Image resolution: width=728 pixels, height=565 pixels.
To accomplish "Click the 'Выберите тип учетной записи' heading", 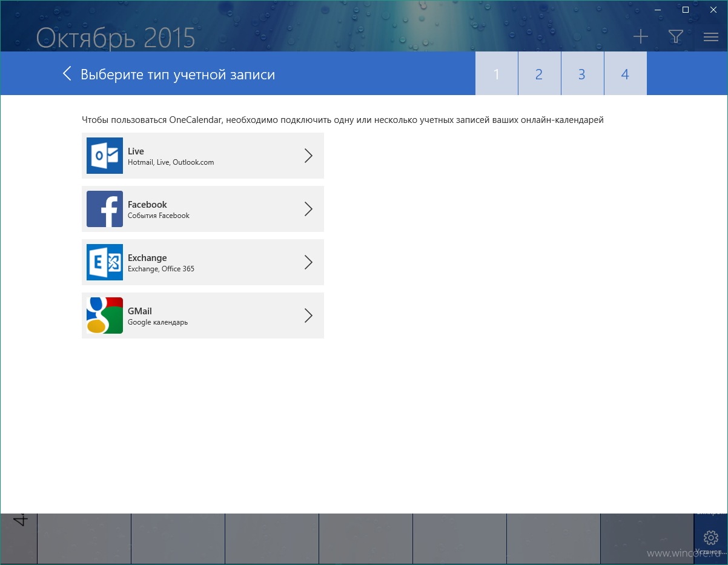I will (x=177, y=74).
